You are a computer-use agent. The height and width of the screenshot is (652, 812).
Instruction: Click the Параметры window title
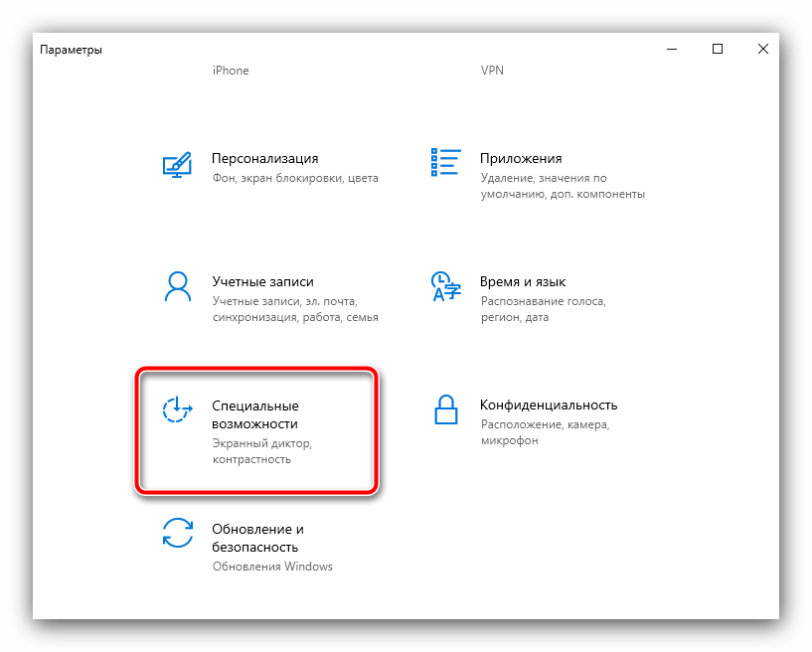(71, 50)
